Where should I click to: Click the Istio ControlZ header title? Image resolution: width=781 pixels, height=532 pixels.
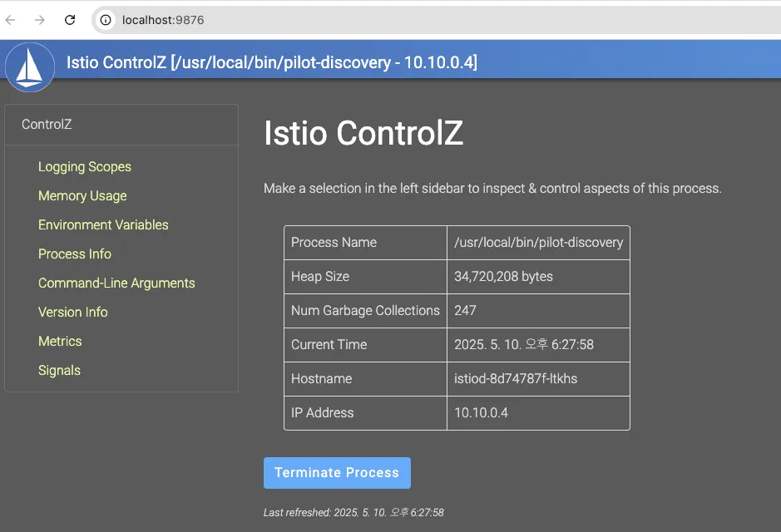tap(271, 62)
